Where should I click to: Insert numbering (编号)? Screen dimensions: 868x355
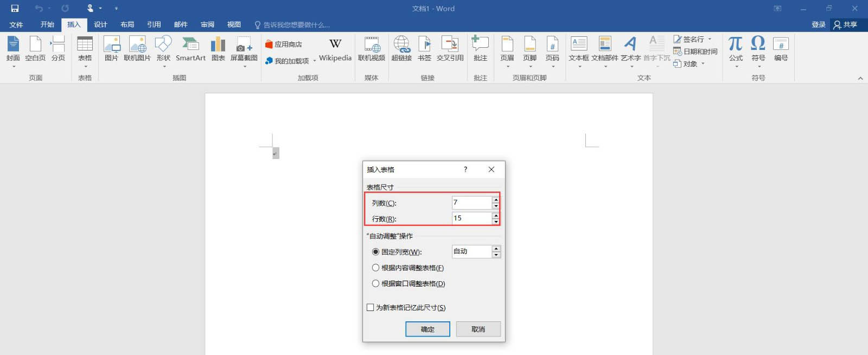pos(781,49)
